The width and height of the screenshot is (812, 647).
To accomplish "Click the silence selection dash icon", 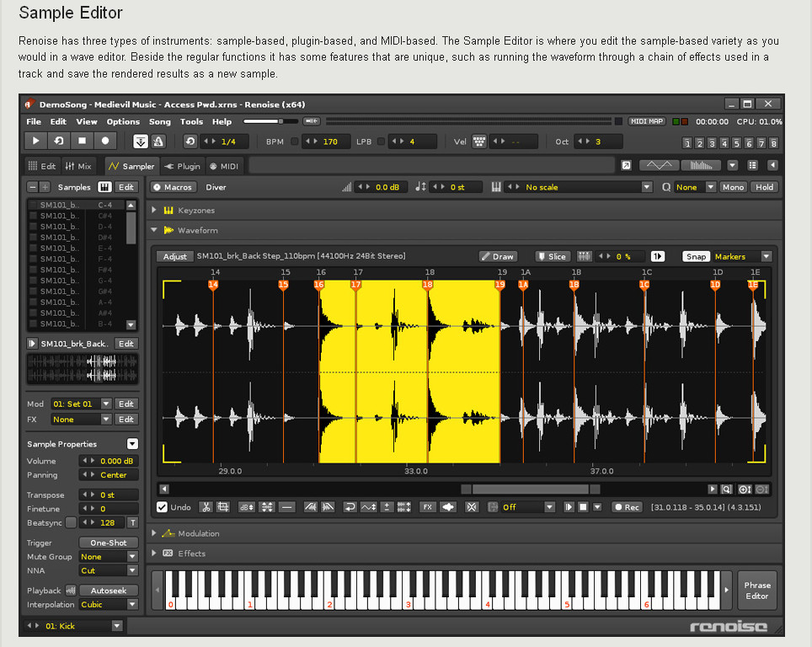I will (x=286, y=507).
